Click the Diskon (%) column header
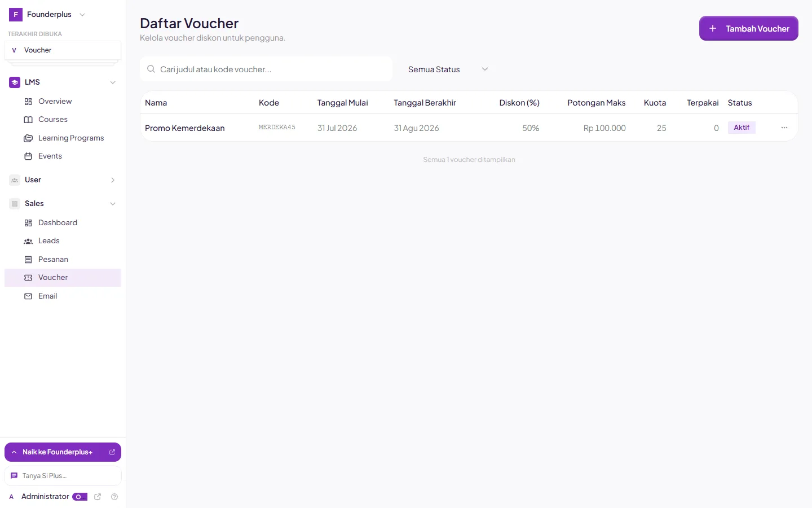Image resolution: width=812 pixels, height=508 pixels. click(x=519, y=103)
